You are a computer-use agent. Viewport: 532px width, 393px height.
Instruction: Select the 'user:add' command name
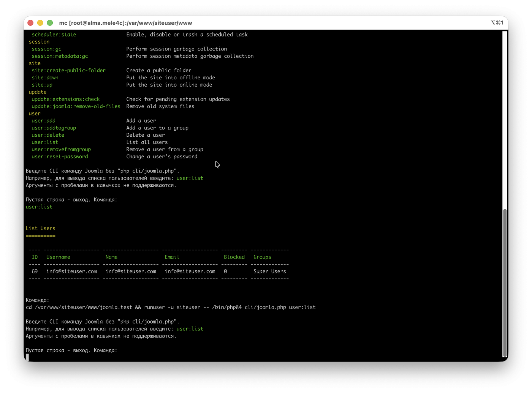(44, 121)
